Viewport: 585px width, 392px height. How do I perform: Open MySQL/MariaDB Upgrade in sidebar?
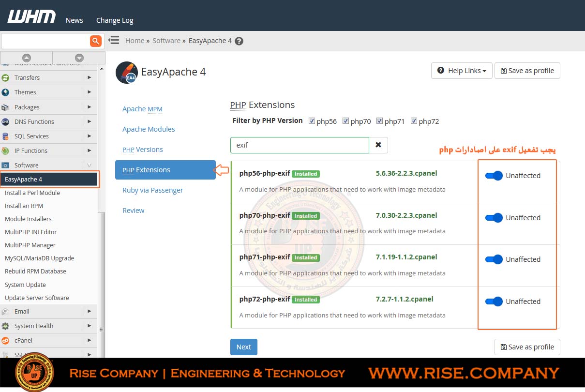click(x=40, y=258)
